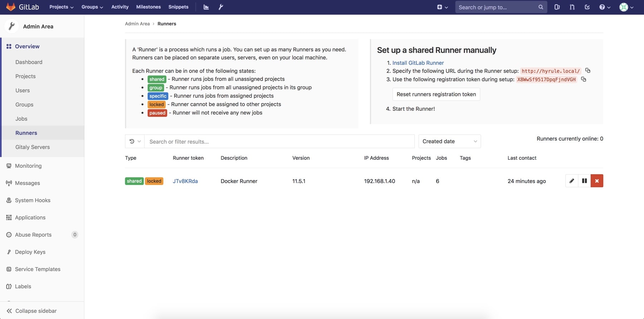Screen dimensions: 644x319
Task: Open Abuse Reports section
Action: 33,235
